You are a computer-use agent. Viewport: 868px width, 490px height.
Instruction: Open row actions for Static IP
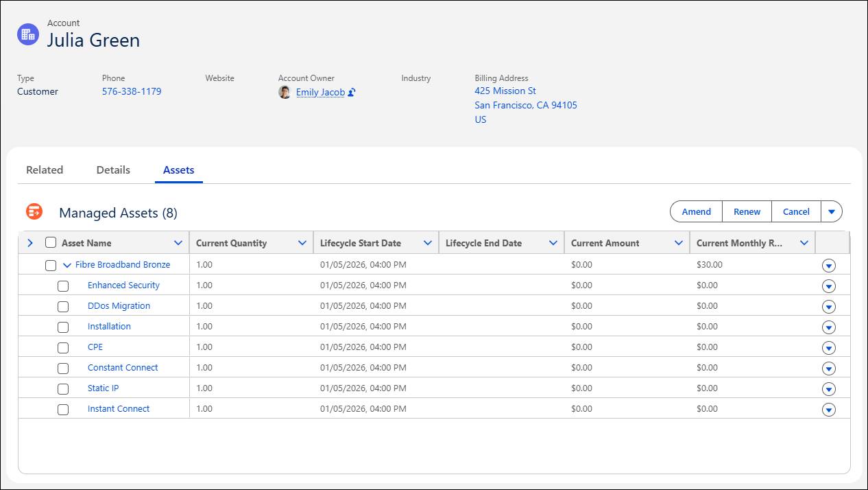pos(829,389)
